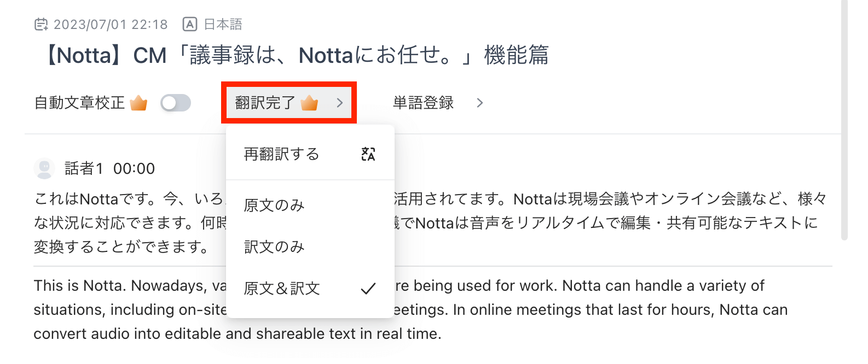Viewport: 868px width, 364px height.
Task: Click the crown icon in 翻訳完了
Action: [x=310, y=102]
